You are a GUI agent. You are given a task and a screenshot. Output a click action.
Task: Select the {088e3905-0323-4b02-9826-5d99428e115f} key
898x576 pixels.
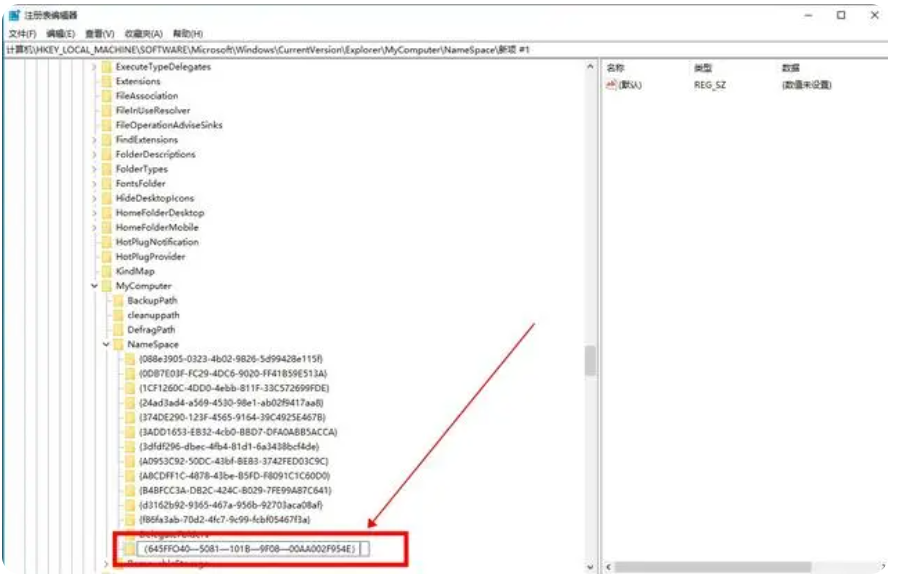(x=231, y=359)
